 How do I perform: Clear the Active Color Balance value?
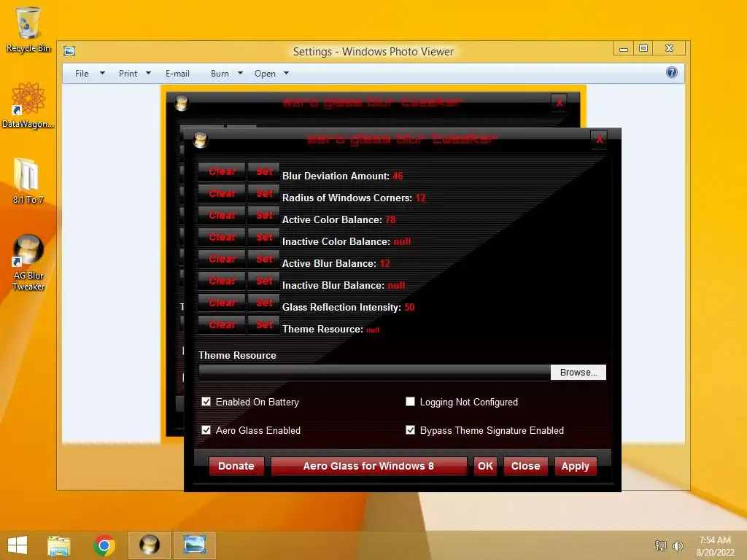[x=222, y=215]
